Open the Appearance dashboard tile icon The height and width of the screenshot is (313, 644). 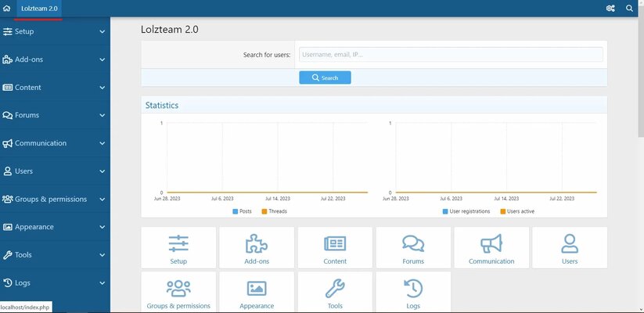coord(257,289)
